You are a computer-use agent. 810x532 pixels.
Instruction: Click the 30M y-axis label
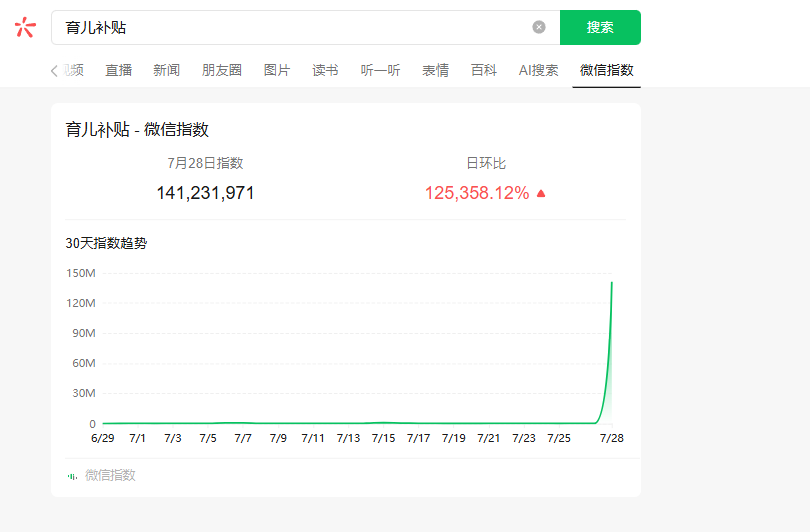pyautogui.click(x=84, y=393)
